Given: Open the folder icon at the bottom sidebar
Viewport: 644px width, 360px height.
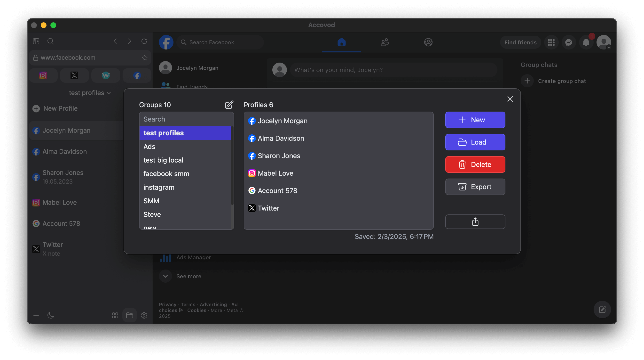Looking at the screenshot, I should pos(129,315).
